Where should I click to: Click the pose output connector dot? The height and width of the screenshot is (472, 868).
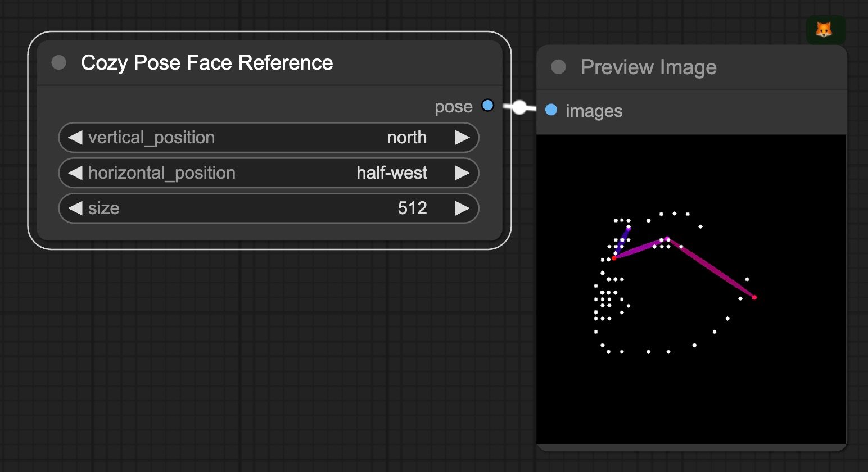487,105
